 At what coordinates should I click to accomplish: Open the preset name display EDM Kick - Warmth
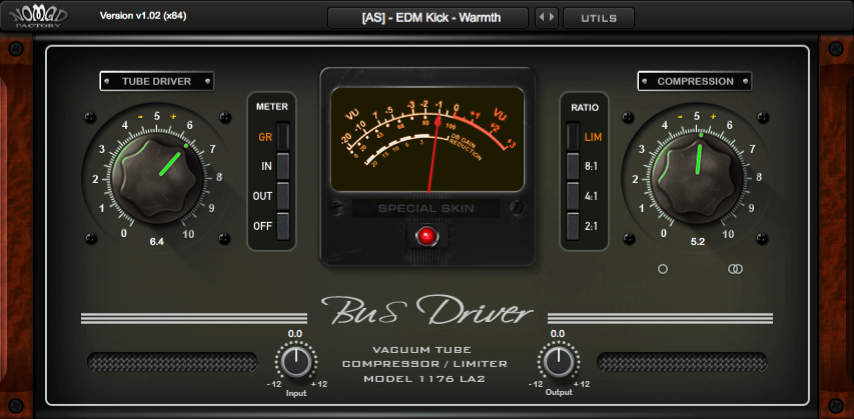(x=428, y=18)
